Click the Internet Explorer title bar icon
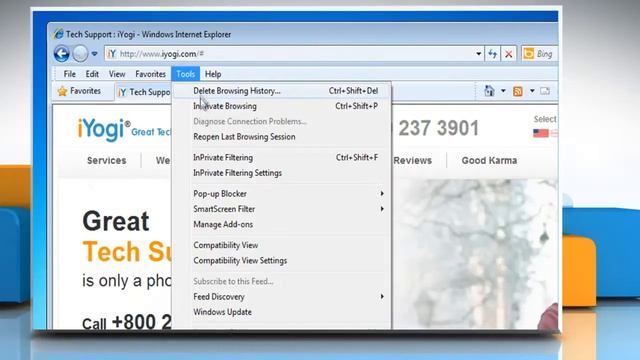The width and height of the screenshot is (640, 360). click(x=58, y=34)
